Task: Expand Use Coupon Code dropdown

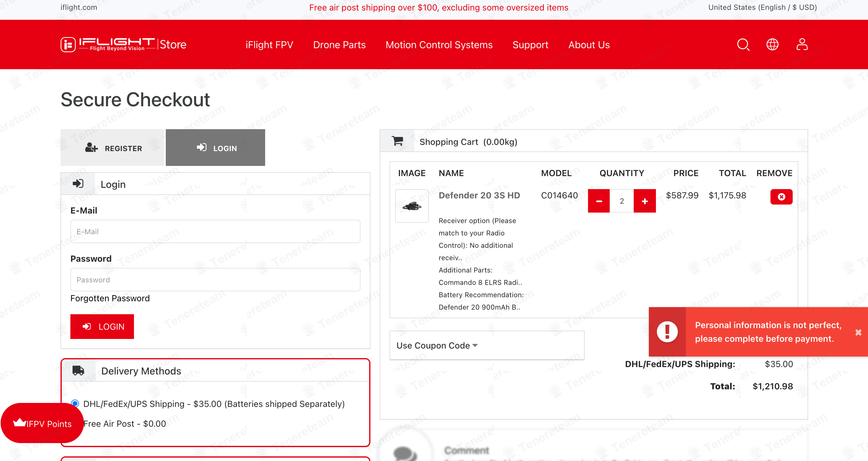Action: coord(437,345)
